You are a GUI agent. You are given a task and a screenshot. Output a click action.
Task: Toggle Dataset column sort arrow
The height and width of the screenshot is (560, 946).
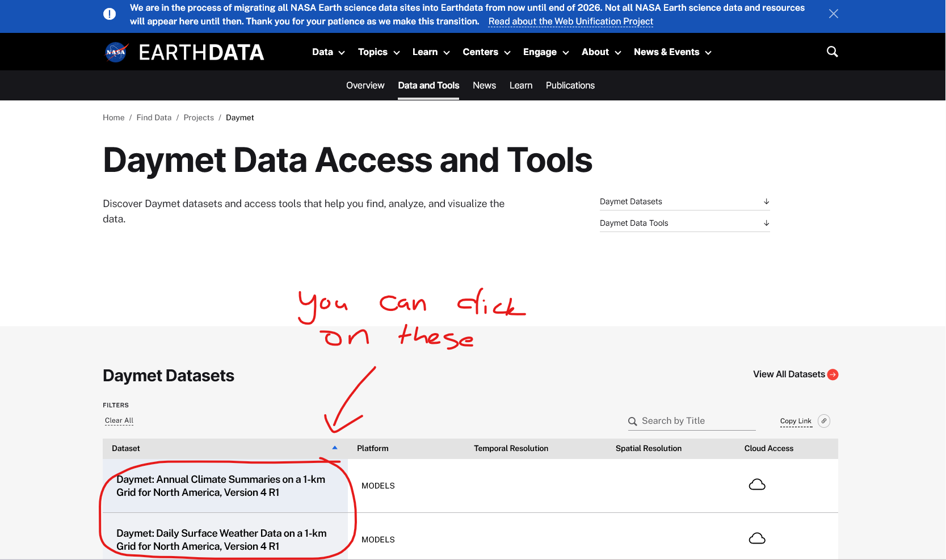[x=335, y=448]
